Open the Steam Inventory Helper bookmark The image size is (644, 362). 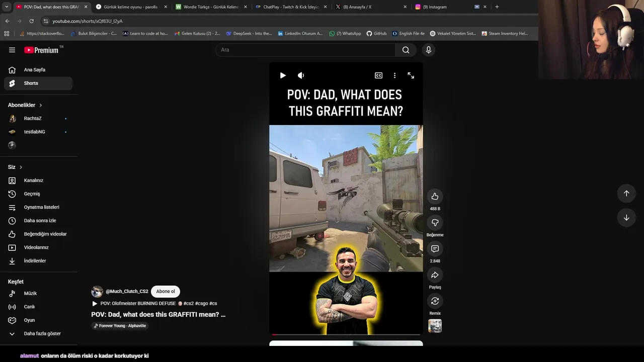tap(505, 34)
